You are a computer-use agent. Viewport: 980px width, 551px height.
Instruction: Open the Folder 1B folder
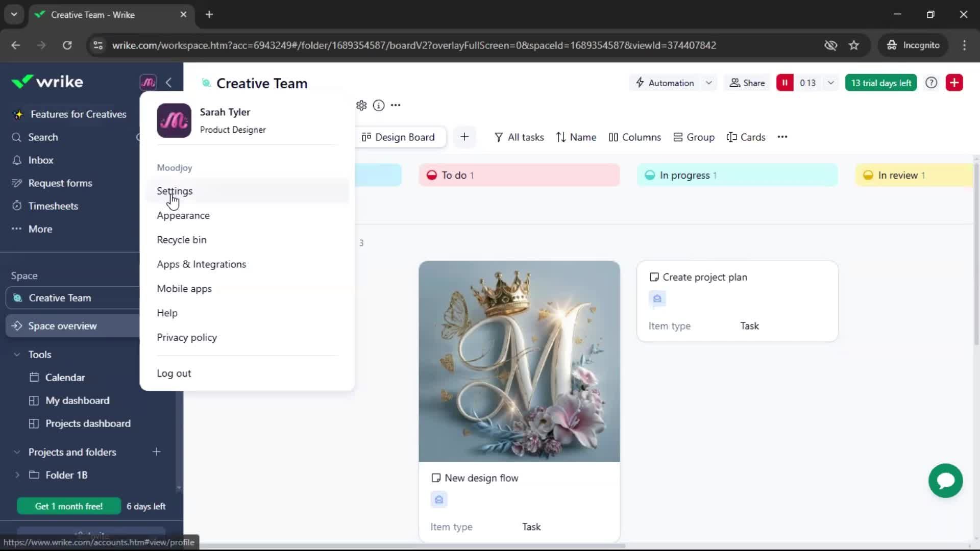coord(66,475)
